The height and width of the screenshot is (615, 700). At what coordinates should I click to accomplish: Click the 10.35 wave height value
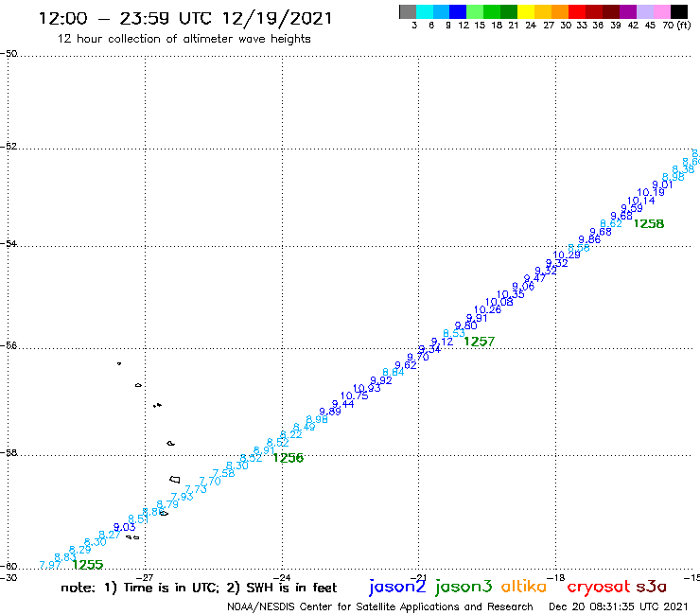click(x=511, y=294)
